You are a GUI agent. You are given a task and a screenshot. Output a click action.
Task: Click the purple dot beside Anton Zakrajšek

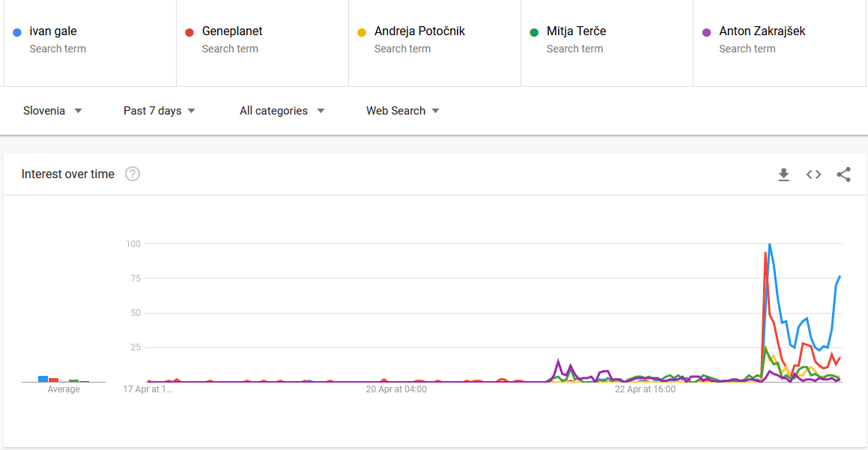pyautogui.click(x=706, y=32)
